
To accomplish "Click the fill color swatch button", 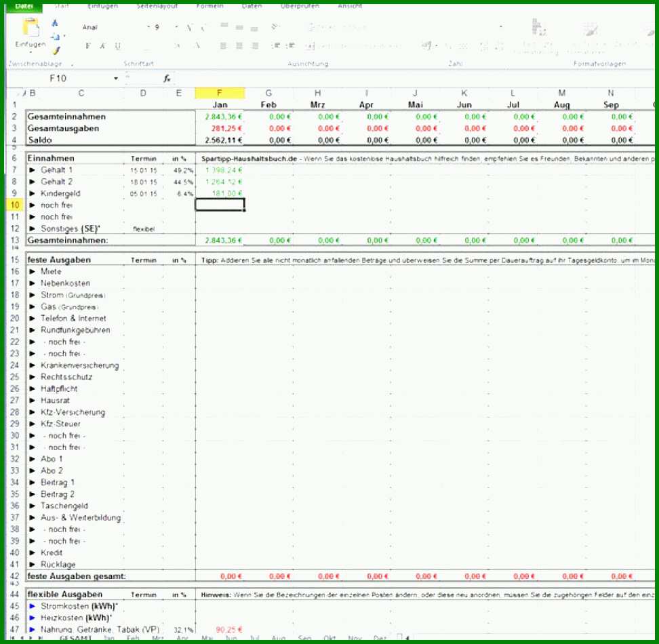I will tap(178, 45).
